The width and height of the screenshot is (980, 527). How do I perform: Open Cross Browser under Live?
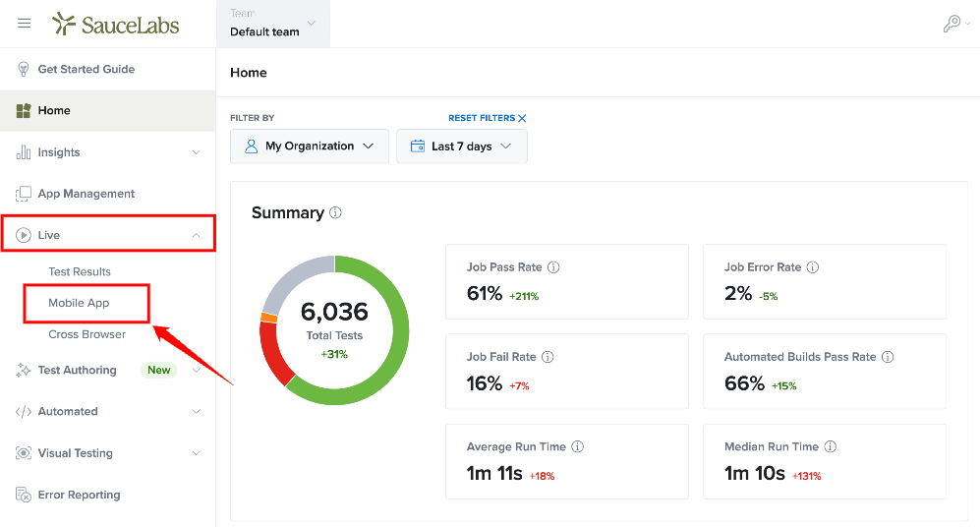tap(86, 334)
